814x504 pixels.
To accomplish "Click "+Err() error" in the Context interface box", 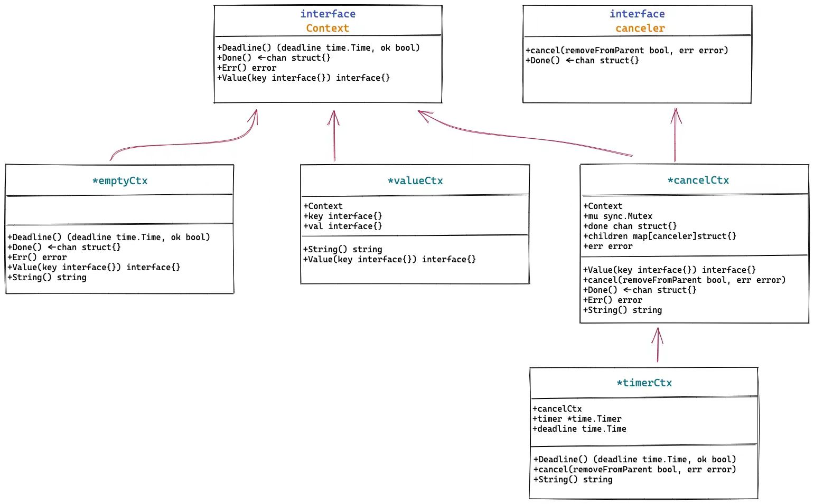I will (x=247, y=68).
